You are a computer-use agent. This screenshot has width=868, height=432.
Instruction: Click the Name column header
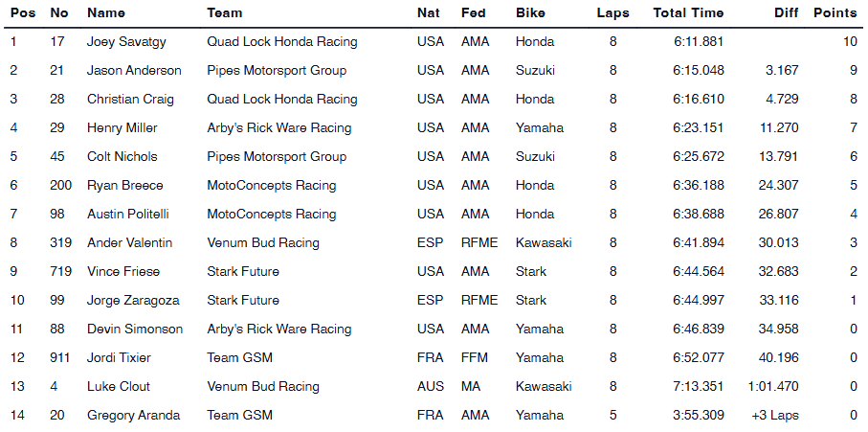pyautogui.click(x=105, y=13)
